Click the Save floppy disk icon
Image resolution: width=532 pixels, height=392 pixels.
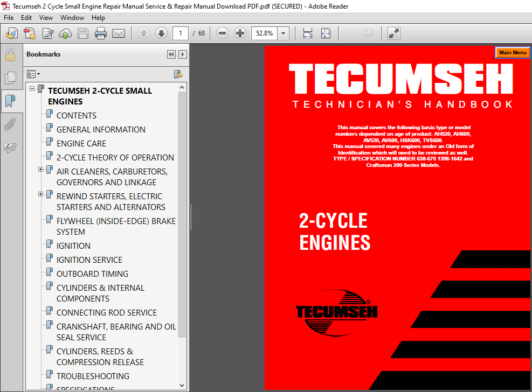click(x=83, y=33)
